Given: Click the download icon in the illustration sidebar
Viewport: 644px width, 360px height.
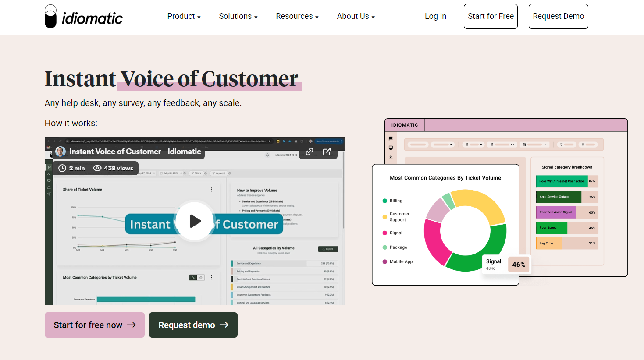Looking at the screenshot, I should [x=391, y=157].
